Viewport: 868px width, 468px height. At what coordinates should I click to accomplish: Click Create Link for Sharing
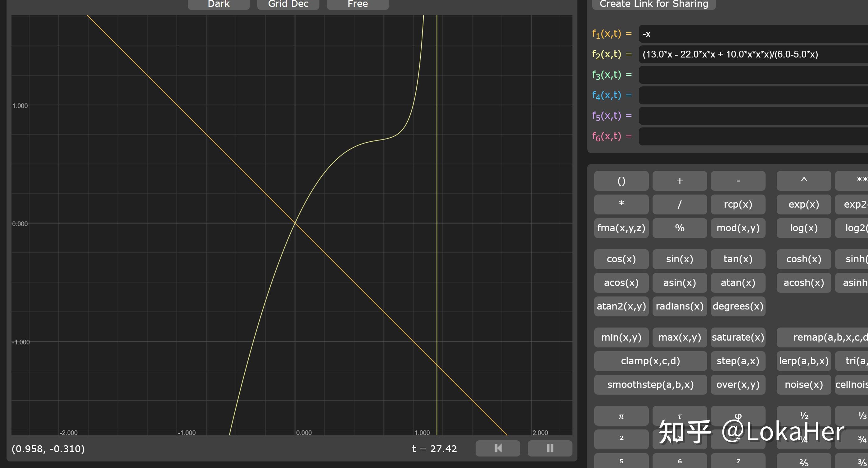pos(654,4)
